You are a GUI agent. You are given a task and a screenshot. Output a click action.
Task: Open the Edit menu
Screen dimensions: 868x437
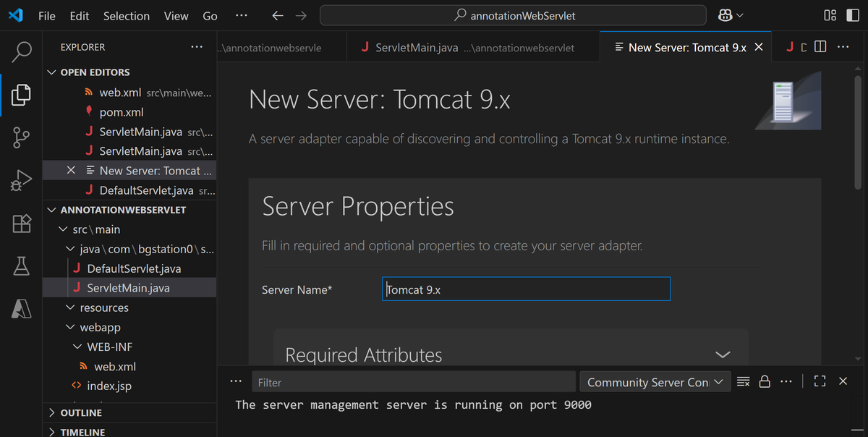point(80,15)
